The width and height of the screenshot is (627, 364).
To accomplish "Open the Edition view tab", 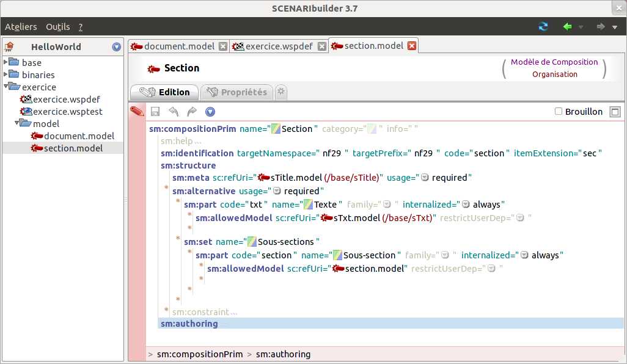I will [x=164, y=92].
